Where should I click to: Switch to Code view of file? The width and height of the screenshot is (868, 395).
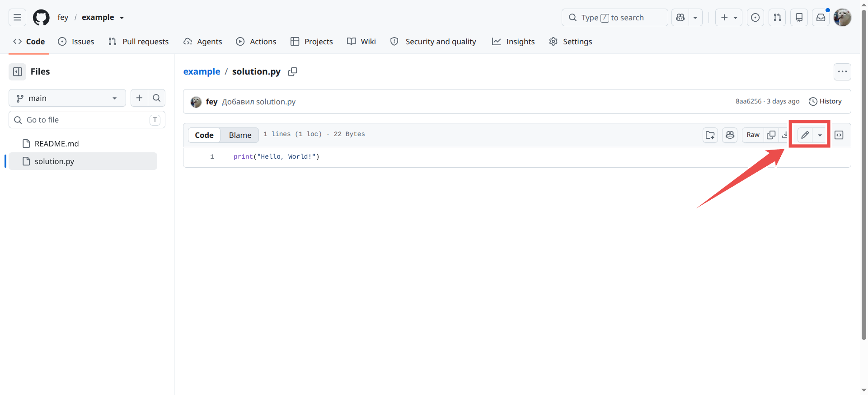(x=204, y=135)
